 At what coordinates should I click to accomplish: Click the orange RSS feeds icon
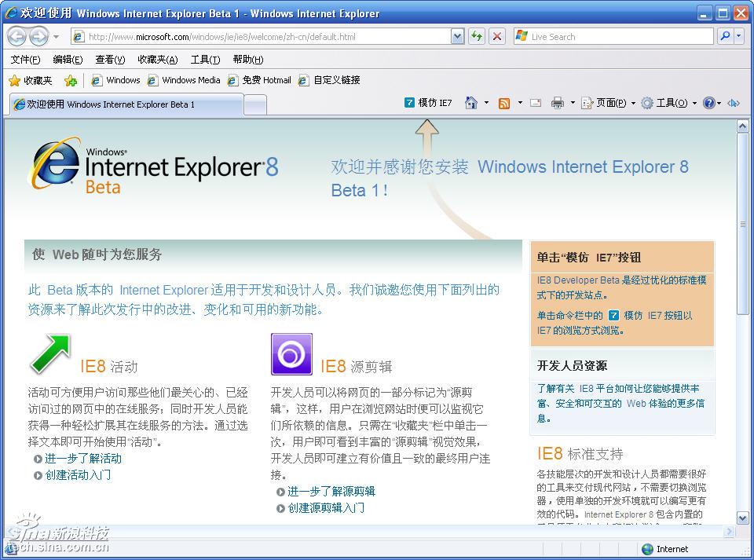pos(504,104)
